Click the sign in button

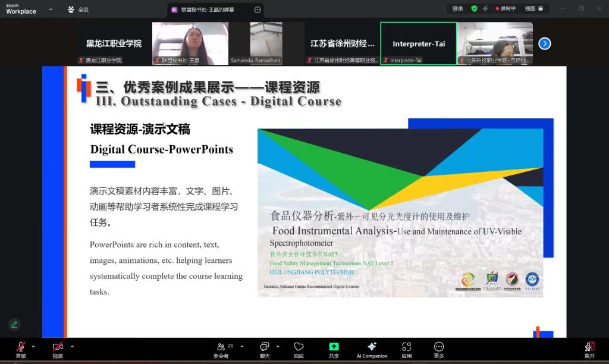[x=457, y=9]
